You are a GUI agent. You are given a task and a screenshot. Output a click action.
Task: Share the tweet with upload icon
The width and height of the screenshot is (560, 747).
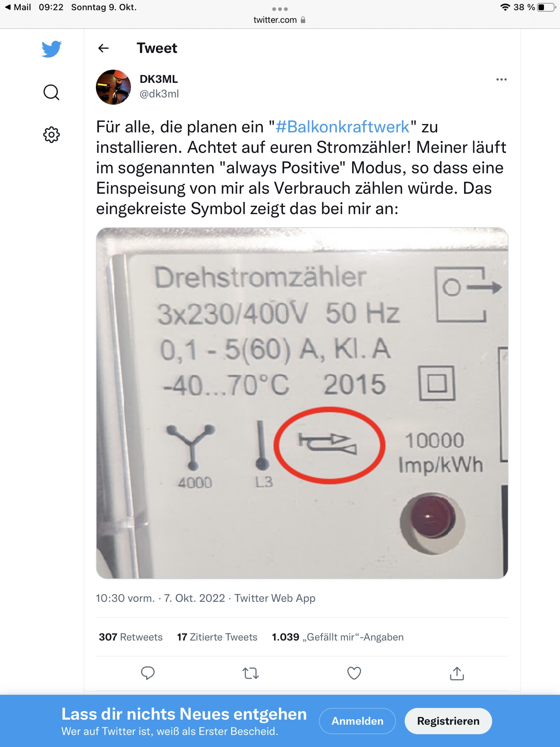[x=457, y=673]
